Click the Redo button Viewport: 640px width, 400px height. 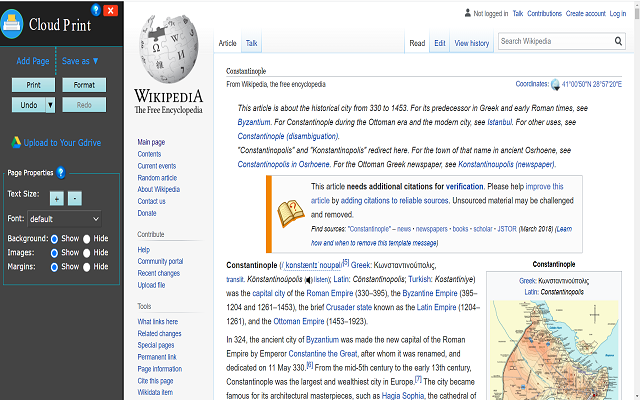(84, 105)
